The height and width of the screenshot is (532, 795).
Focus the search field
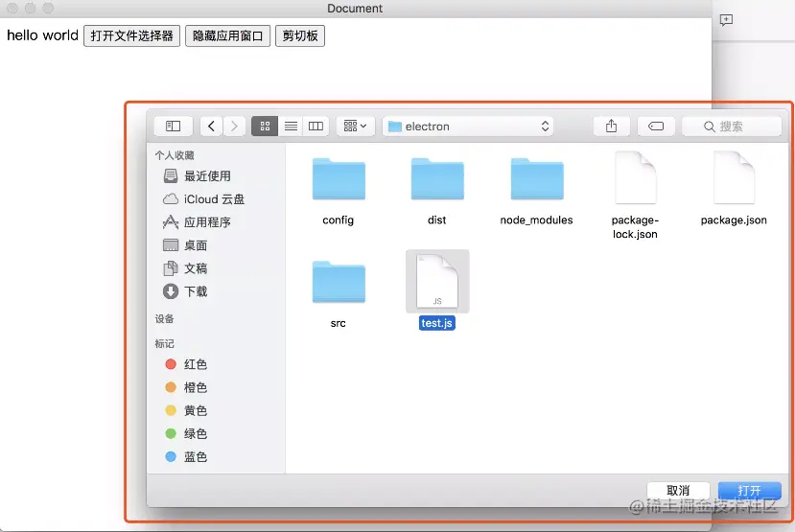click(732, 127)
